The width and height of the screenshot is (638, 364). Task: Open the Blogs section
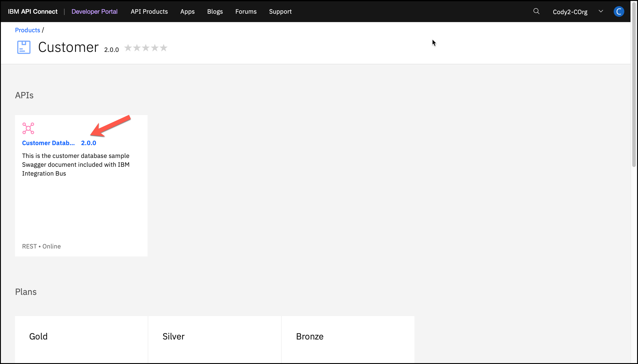coord(215,11)
